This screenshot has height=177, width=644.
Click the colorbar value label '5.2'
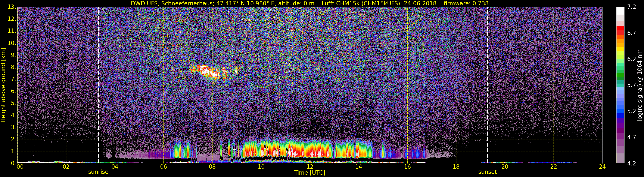[x=632, y=111]
